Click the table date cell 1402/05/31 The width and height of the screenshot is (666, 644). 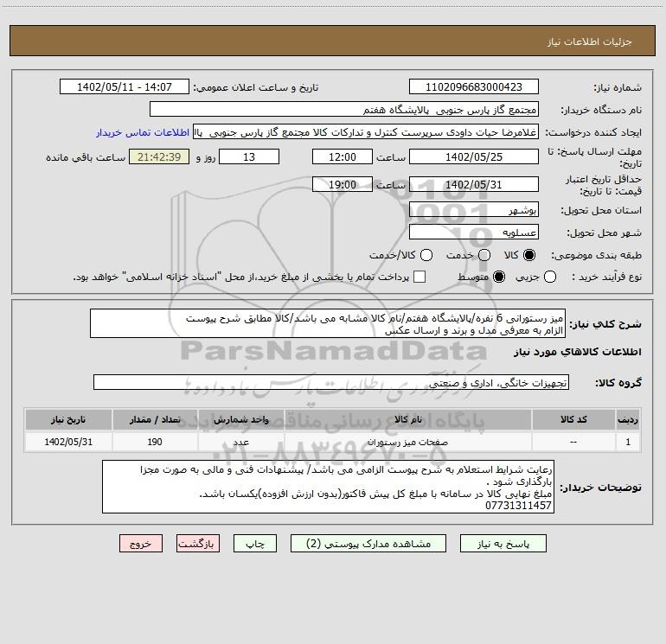pos(68,442)
